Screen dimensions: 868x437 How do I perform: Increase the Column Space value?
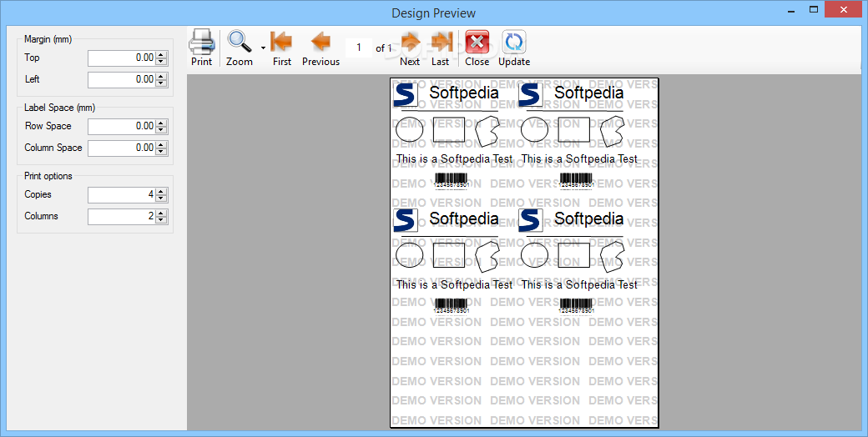pos(161,144)
